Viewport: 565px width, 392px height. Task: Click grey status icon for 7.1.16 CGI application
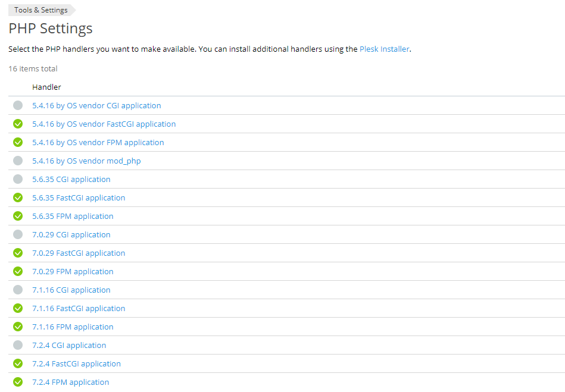[18, 290]
